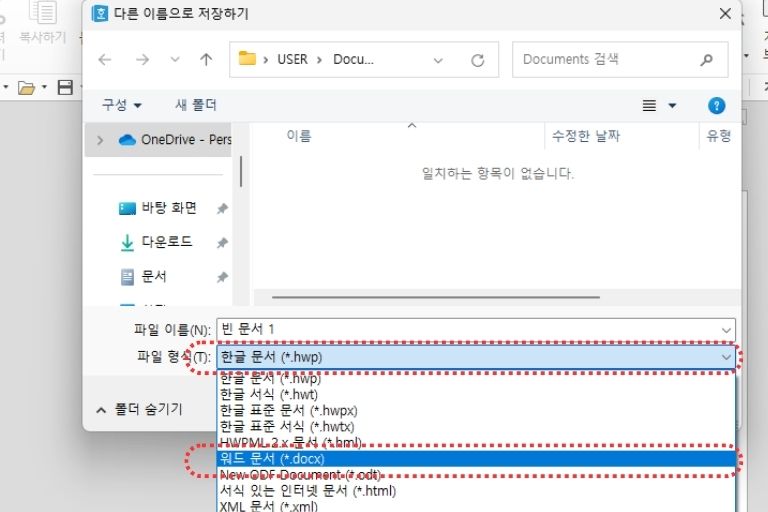Click the magnifier search icon
This screenshot has width=768, height=512.
coord(706,60)
